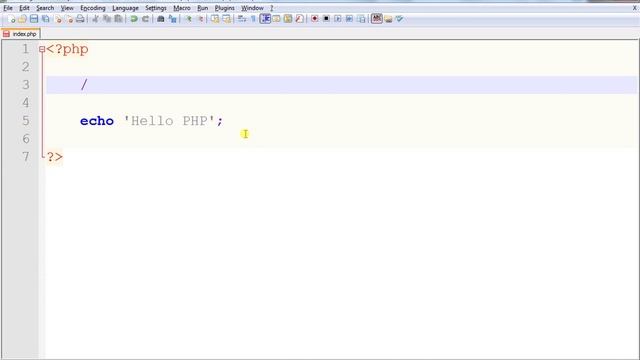
Task: Toggle Word Wrap toolbar icon
Action: [x=242, y=19]
